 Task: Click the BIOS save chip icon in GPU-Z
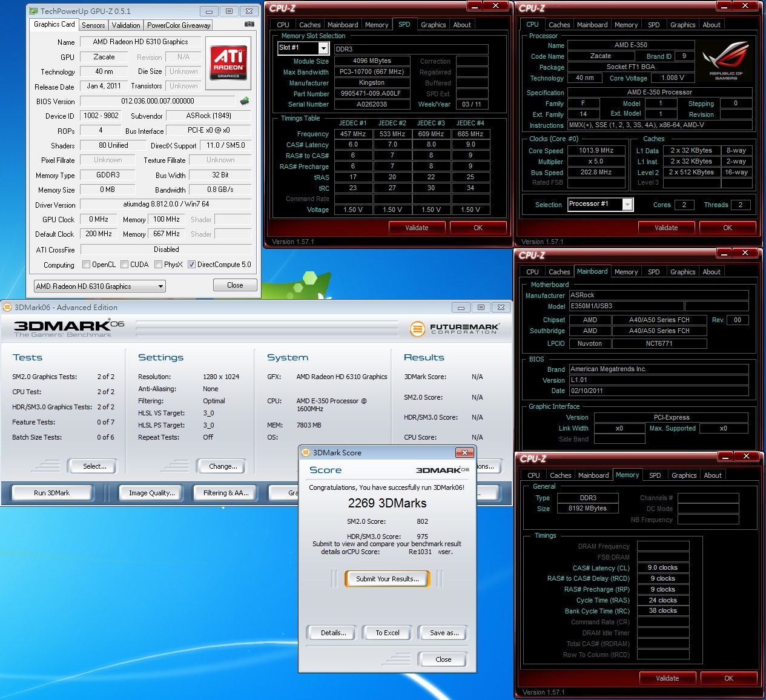tap(245, 101)
